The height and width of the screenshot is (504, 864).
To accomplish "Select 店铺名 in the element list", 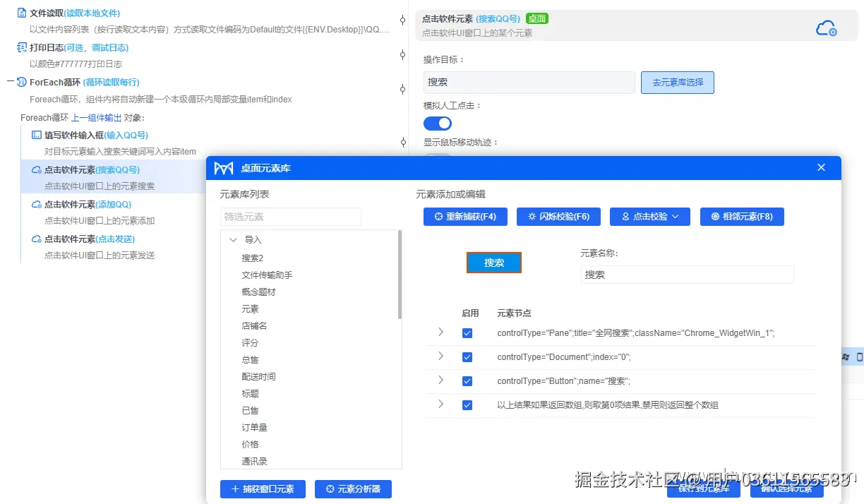I will coord(254,326).
